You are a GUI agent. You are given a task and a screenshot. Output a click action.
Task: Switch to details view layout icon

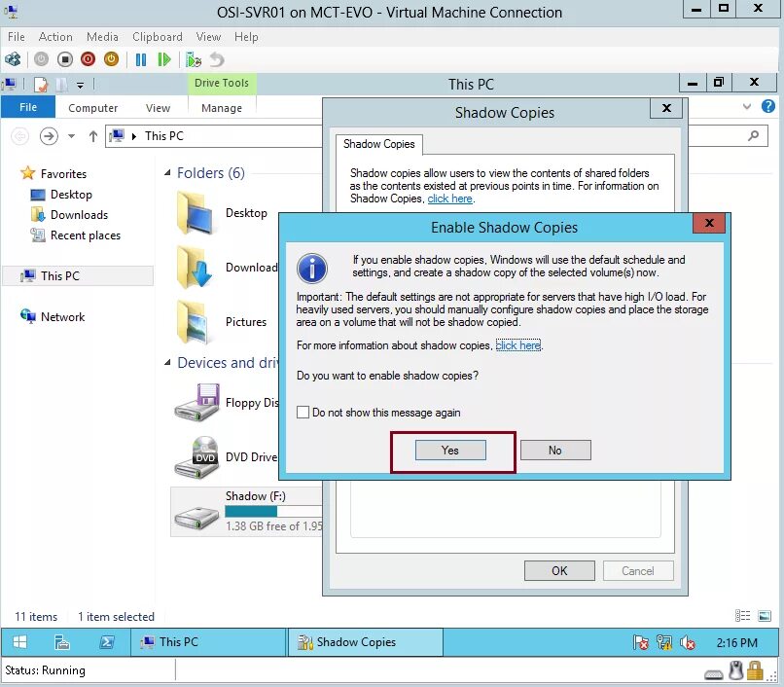(742, 616)
